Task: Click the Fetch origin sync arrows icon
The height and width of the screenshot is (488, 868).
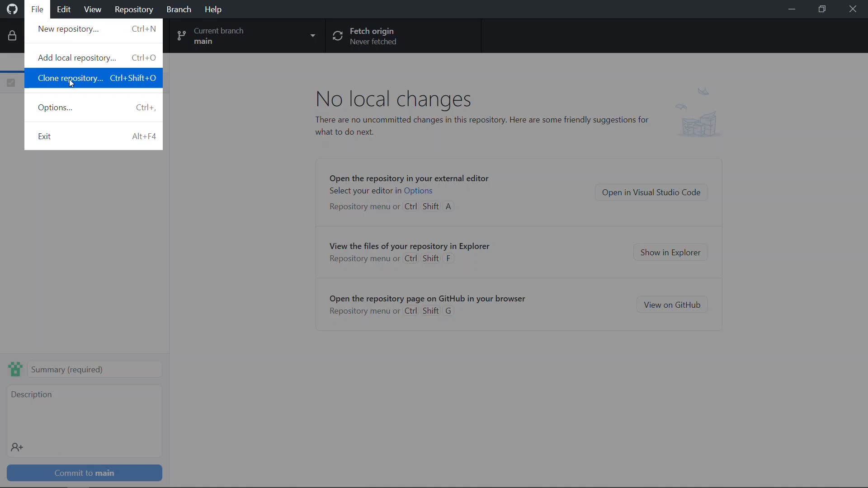Action: [x=338, y=36]
